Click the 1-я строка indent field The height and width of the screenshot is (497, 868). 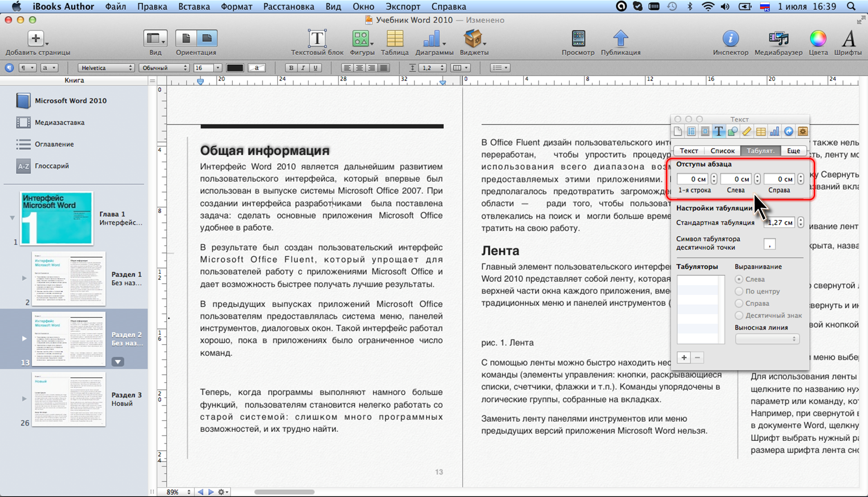pyautogui.click(x=693, y=179)
